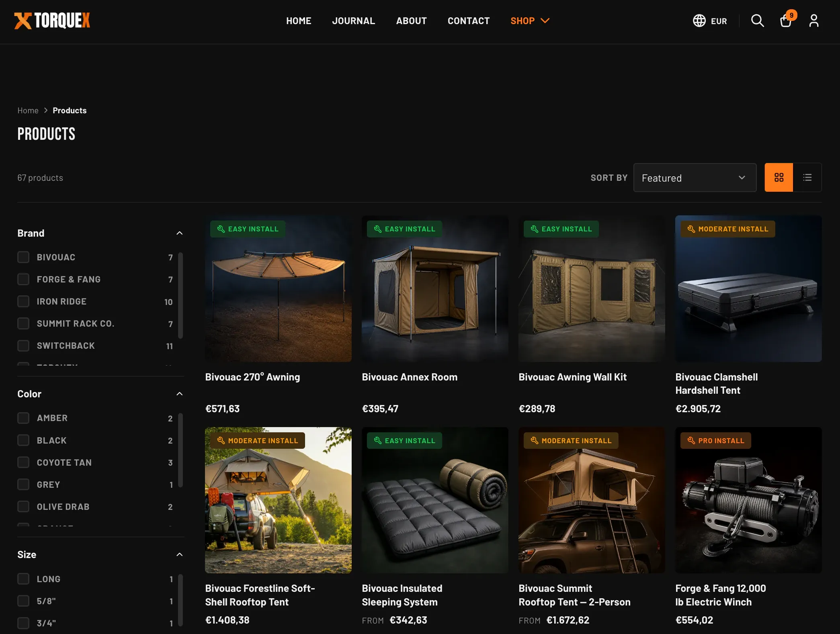Check the 3/4" size filter
The image size is (840, 634).
23,623
